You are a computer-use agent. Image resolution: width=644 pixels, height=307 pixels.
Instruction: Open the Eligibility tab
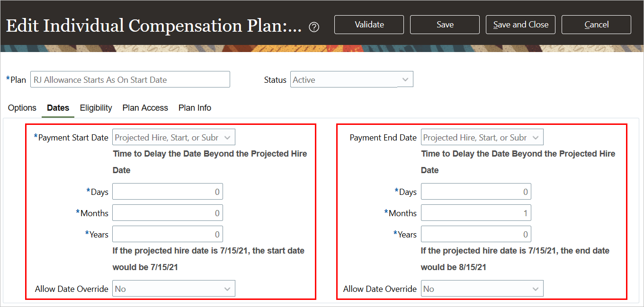[96, 108]
